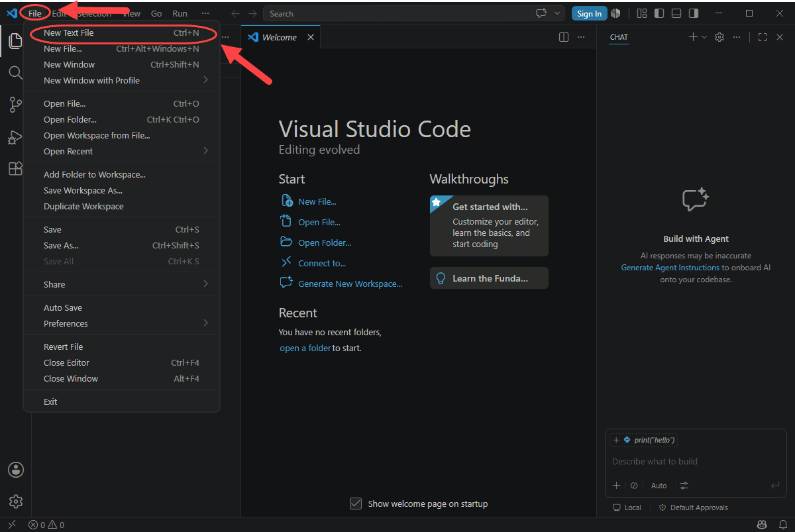Toggle the bottom Panel from the title bar

676,13
